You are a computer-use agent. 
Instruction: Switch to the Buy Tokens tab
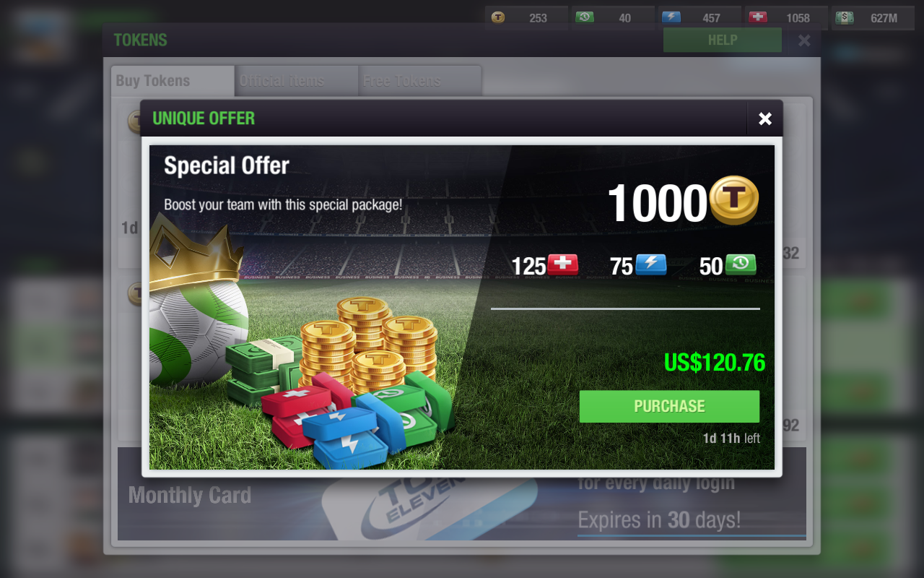click(x=173, y=81)
